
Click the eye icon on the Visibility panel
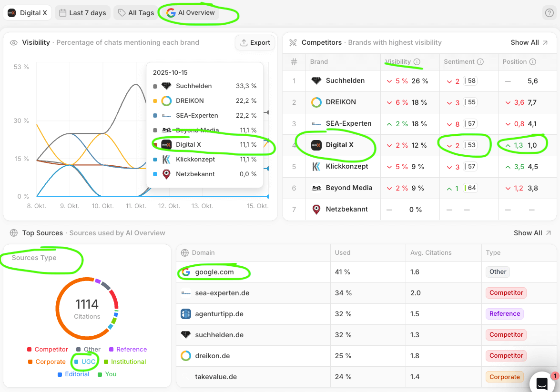tap(15, 42)
